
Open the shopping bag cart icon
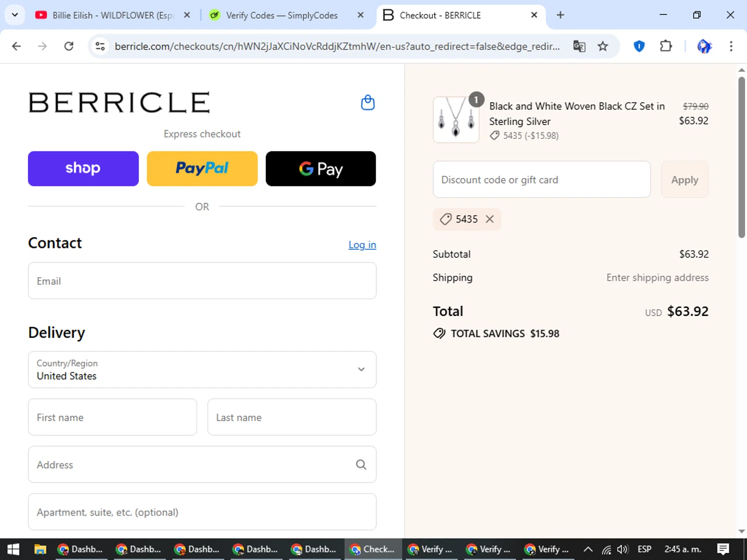tap(368, 103)
